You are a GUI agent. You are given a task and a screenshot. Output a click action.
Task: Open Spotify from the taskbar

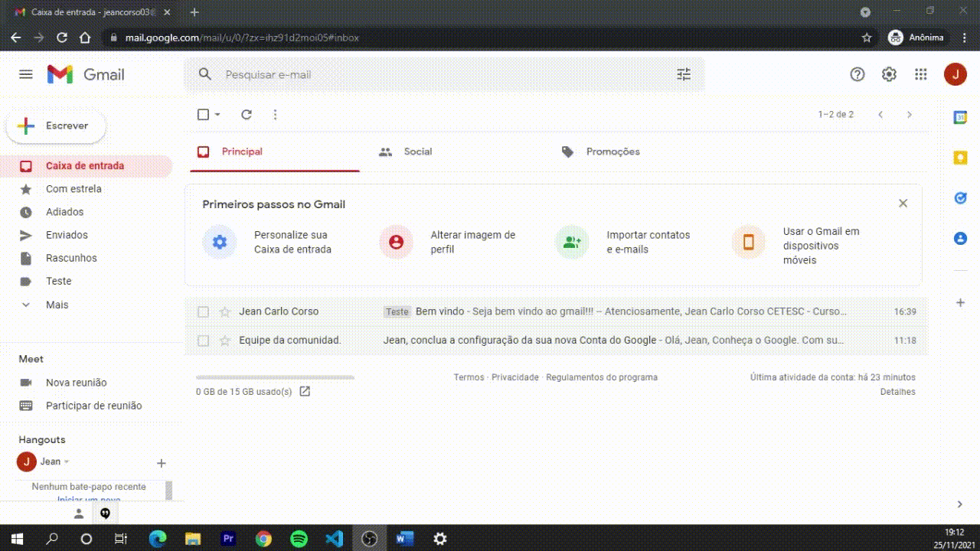point(299,539)
